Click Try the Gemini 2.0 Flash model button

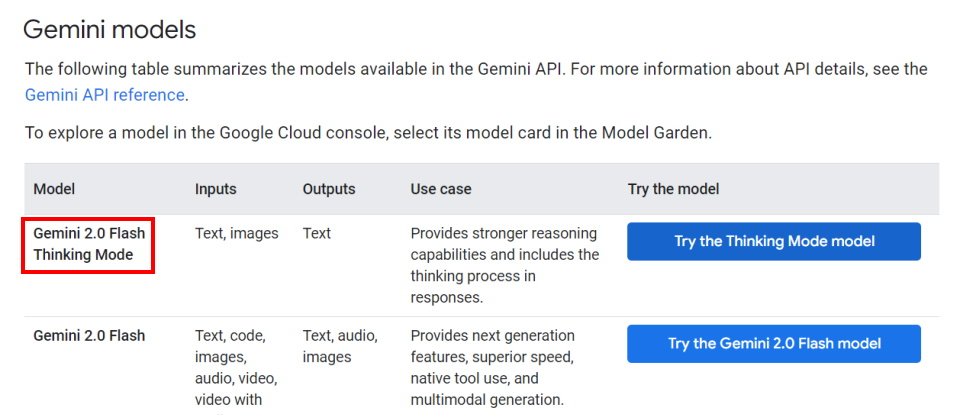(774, 343)
